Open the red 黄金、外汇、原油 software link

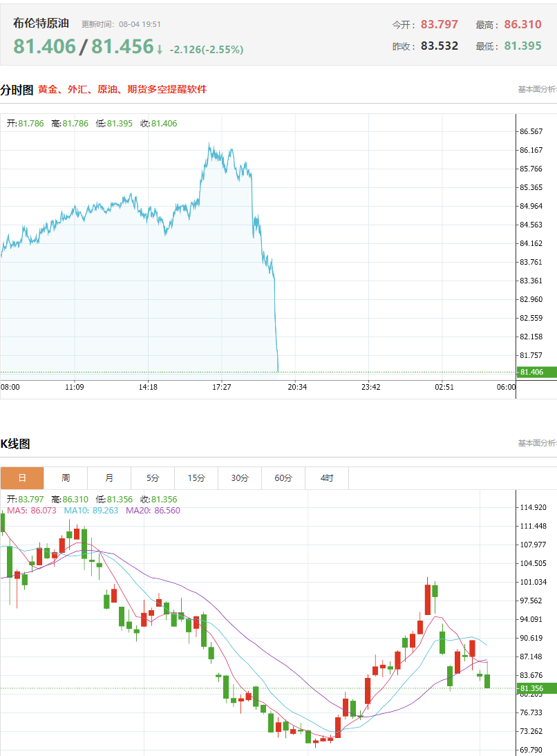coord(122,89)
